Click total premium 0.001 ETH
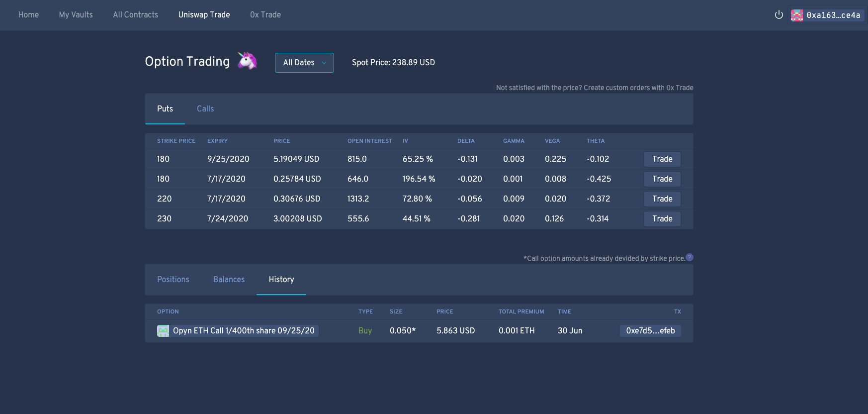Screen dimensions: 868x414 [517, 331]
